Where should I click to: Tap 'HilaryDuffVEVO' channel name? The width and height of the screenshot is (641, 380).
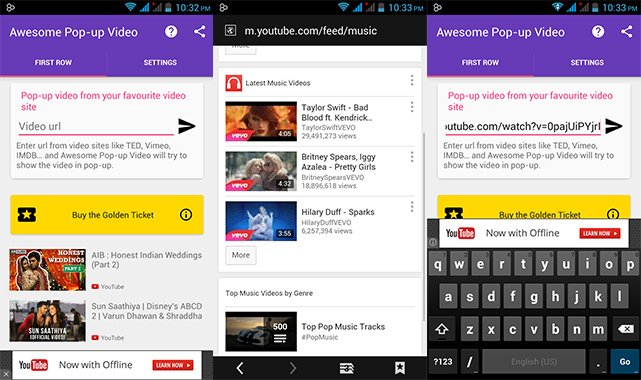(326, 222)
